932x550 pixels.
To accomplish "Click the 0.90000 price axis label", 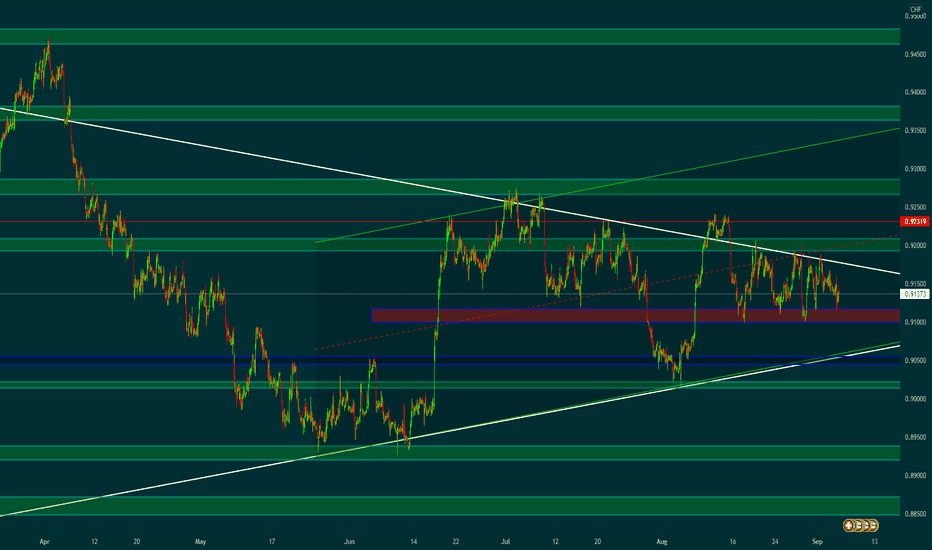I will click(x=915, y=399).
